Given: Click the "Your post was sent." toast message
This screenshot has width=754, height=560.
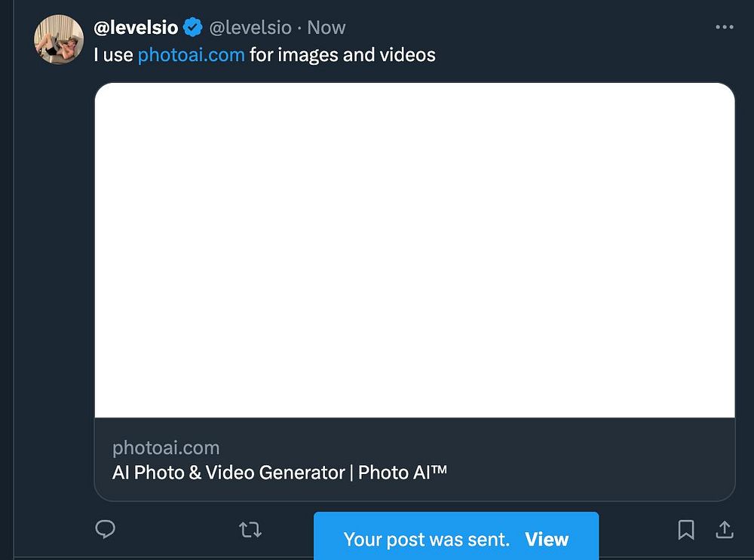Looking at the screenshot, I should point(426,540).
